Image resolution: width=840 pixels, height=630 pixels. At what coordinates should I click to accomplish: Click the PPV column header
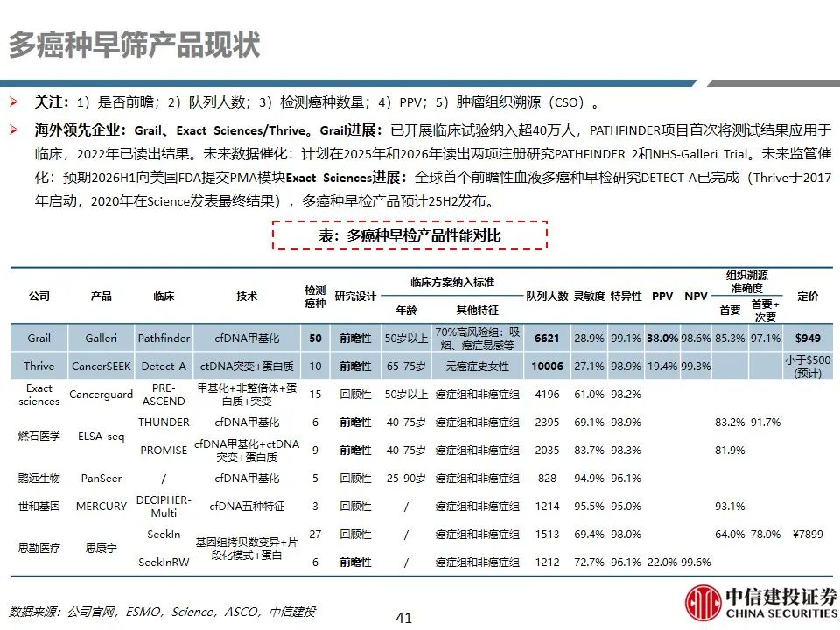pos(662,297)
